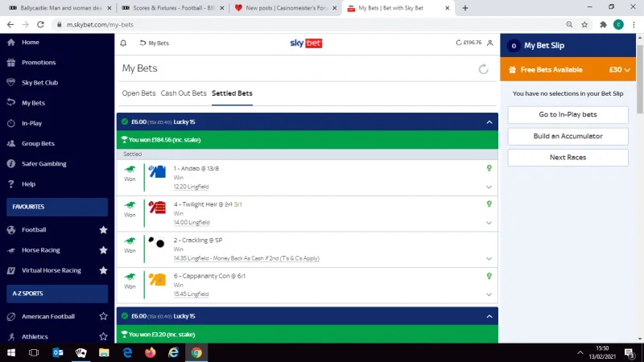Open Sky Bet Club in sidebar
Screen dimensions: 644x362
click(39, 83)
